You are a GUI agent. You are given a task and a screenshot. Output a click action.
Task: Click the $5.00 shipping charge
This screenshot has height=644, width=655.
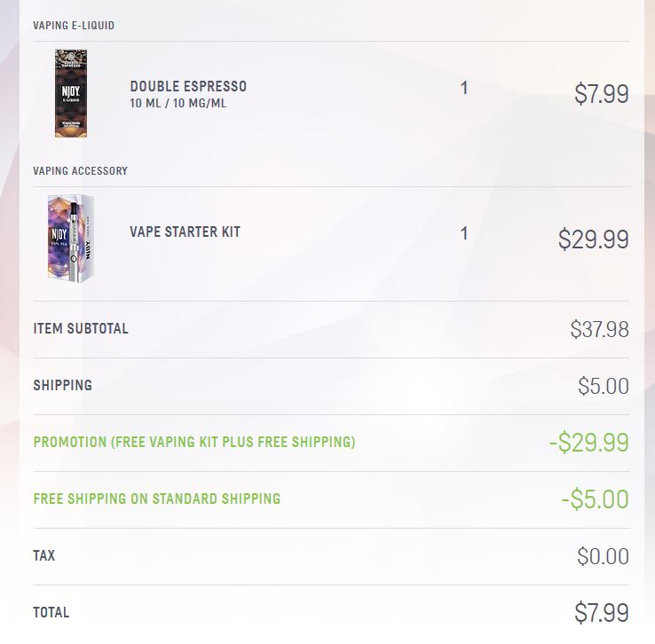[603, 386]
